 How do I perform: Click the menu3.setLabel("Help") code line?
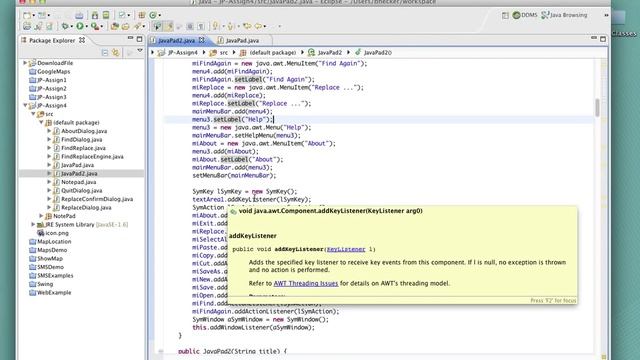[233, 120]
